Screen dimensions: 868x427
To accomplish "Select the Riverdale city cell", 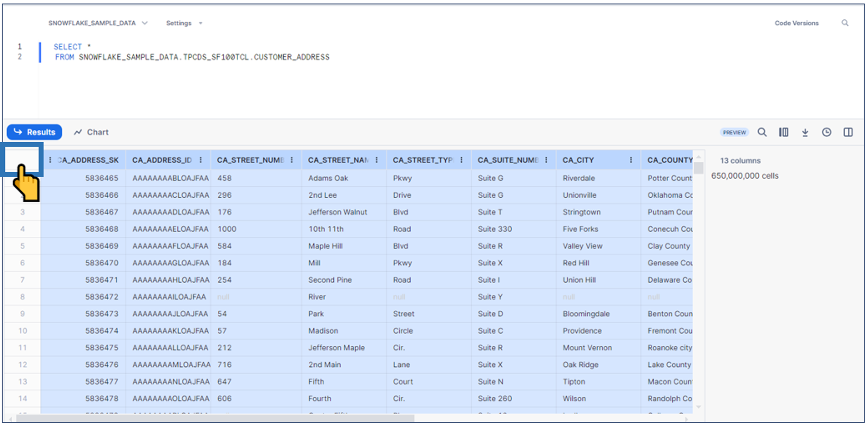I will click(x=579, y=178).
